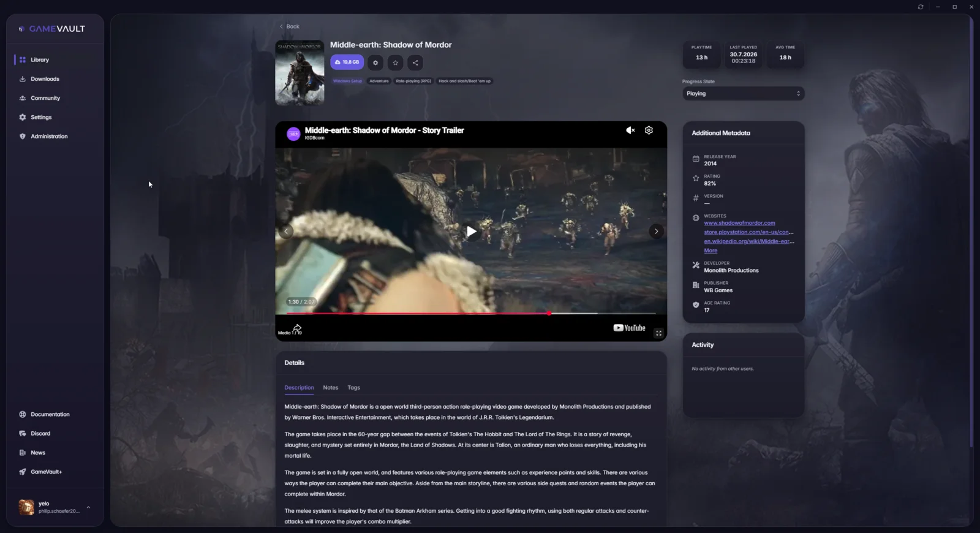Screen dimensions: 980x533
Task: Download the game with 19,8 GB button
Action: [x=347, y=62]
